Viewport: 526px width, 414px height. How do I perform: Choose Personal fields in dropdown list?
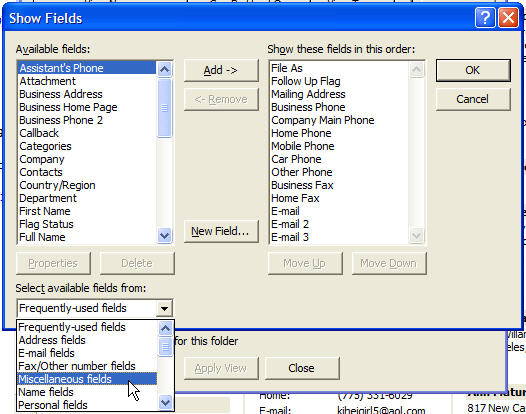pyautogui.click(x=87, y=405)
